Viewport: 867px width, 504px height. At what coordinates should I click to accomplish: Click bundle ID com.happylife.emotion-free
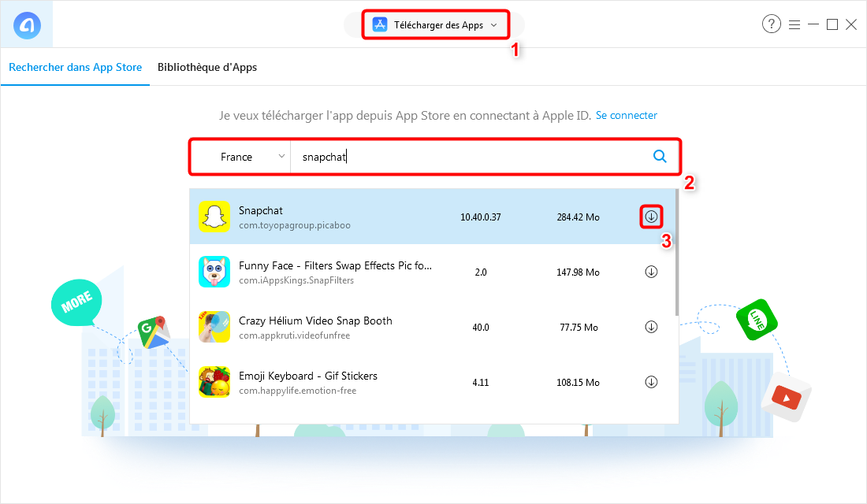click(297, 391)
